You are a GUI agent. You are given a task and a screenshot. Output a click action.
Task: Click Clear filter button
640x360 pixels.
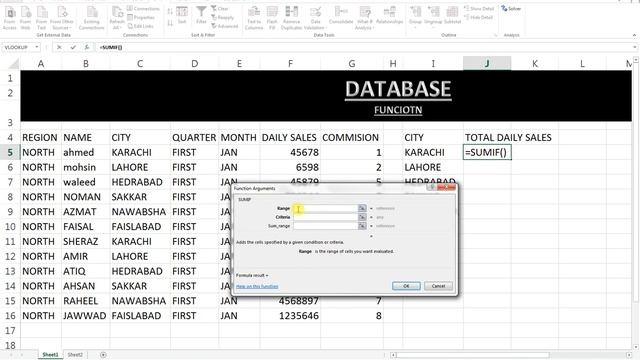220,9
